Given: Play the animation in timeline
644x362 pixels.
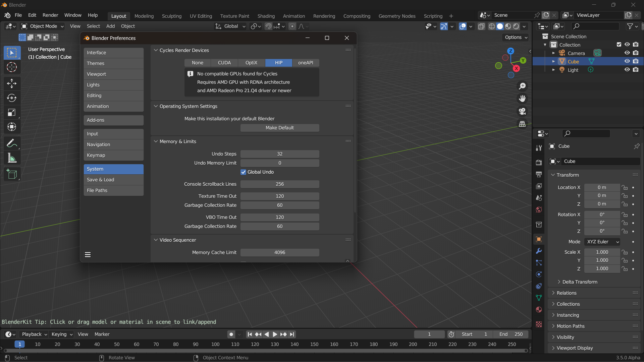Looking at the screenshot, I should 275,334.
